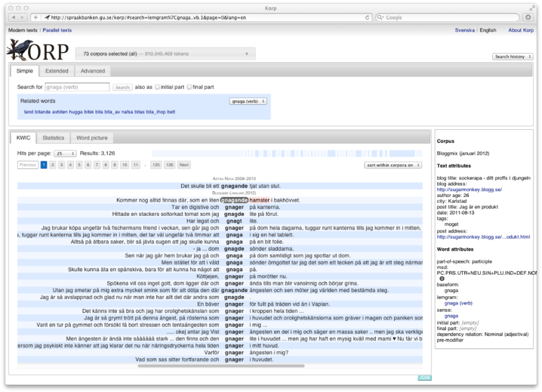Screen dimensions: 542x392
Task: Open the About Korp link
Action: click(x=521, y=30)
